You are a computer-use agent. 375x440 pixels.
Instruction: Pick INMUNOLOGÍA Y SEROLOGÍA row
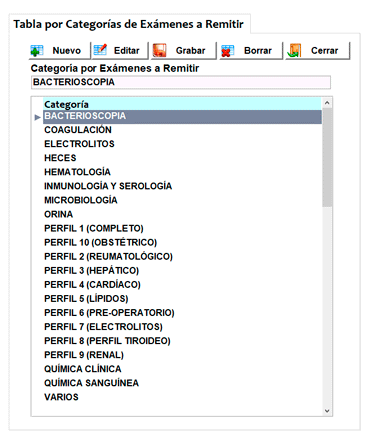pos(182,186)
